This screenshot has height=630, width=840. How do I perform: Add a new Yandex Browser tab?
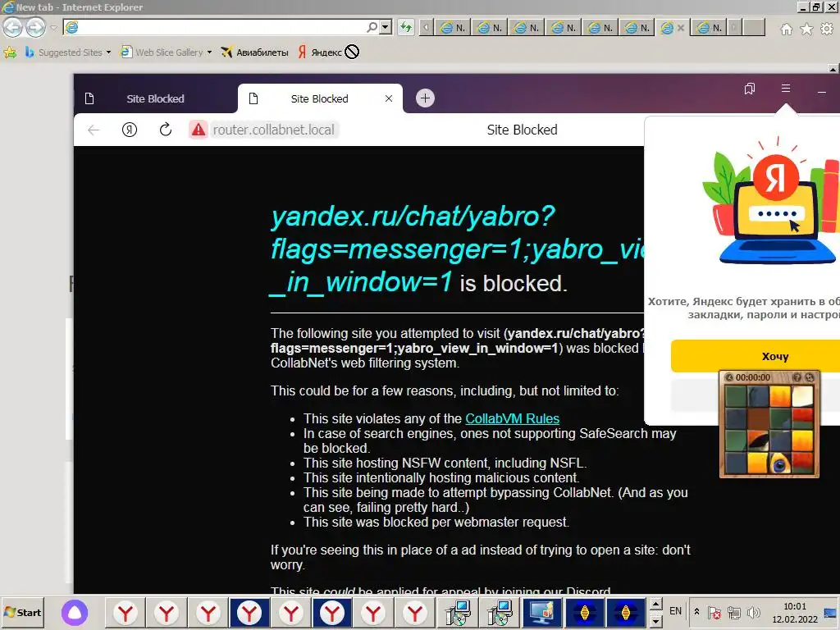point(426,98)
